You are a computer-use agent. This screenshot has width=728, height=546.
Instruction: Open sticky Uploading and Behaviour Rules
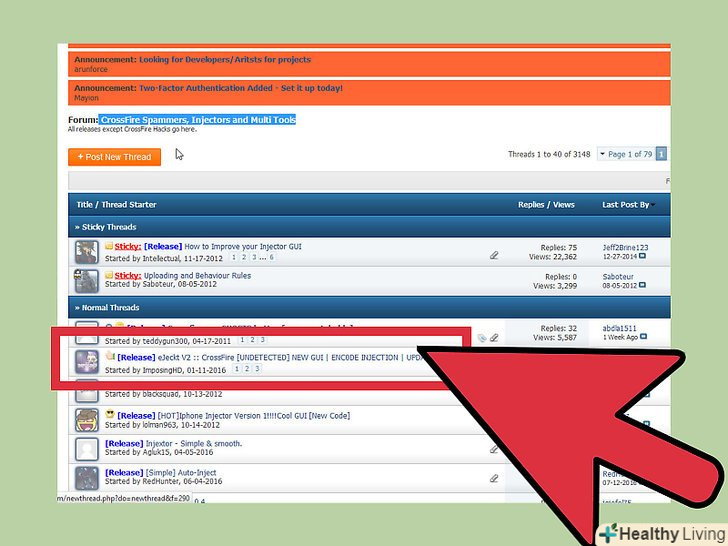click(x=197, y=275)
